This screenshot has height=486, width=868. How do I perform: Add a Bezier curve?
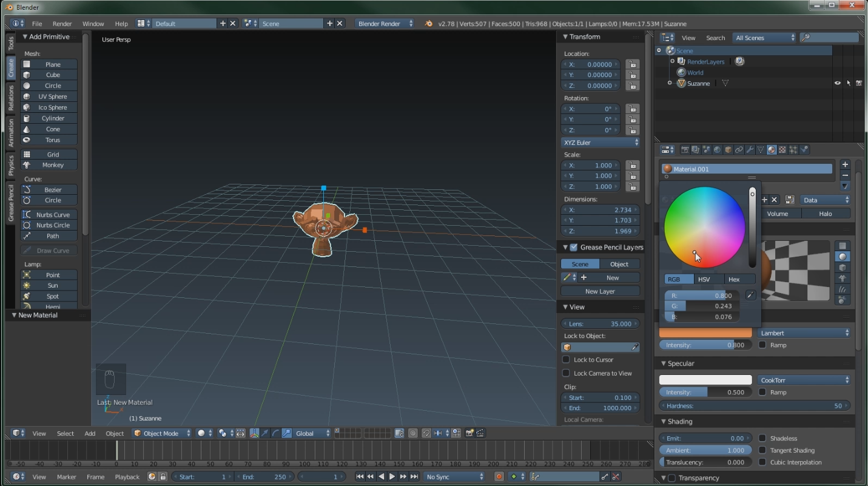click(49, 190)
